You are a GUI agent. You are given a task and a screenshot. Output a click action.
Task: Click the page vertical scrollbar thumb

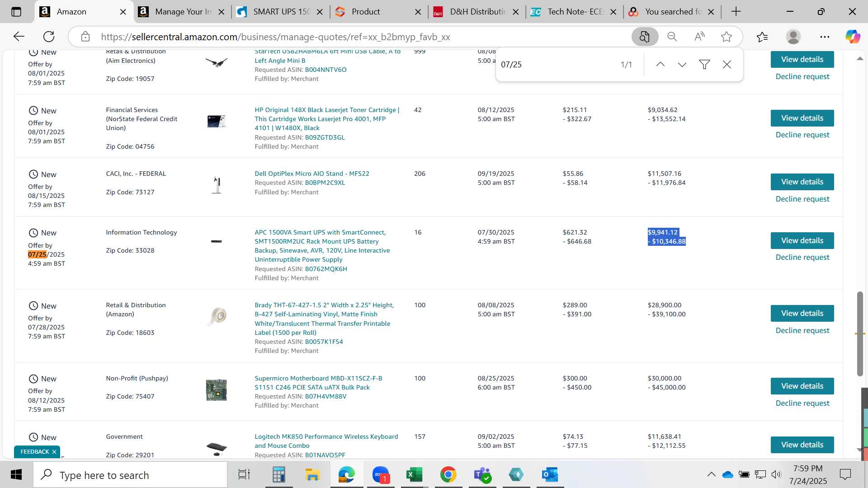click(x=860, y=334)
